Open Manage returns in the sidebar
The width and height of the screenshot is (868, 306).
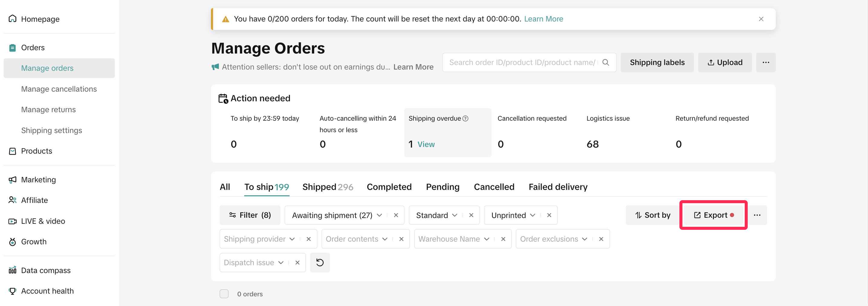point(48,109)
